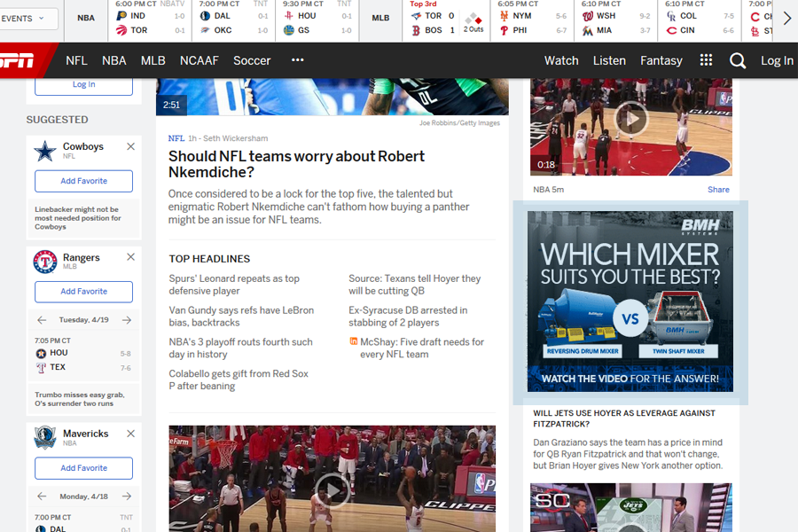Image resolution: width=798 pixels, height=532 pixels.
Task: Open the NFL menu item
Action: (76, 60)
